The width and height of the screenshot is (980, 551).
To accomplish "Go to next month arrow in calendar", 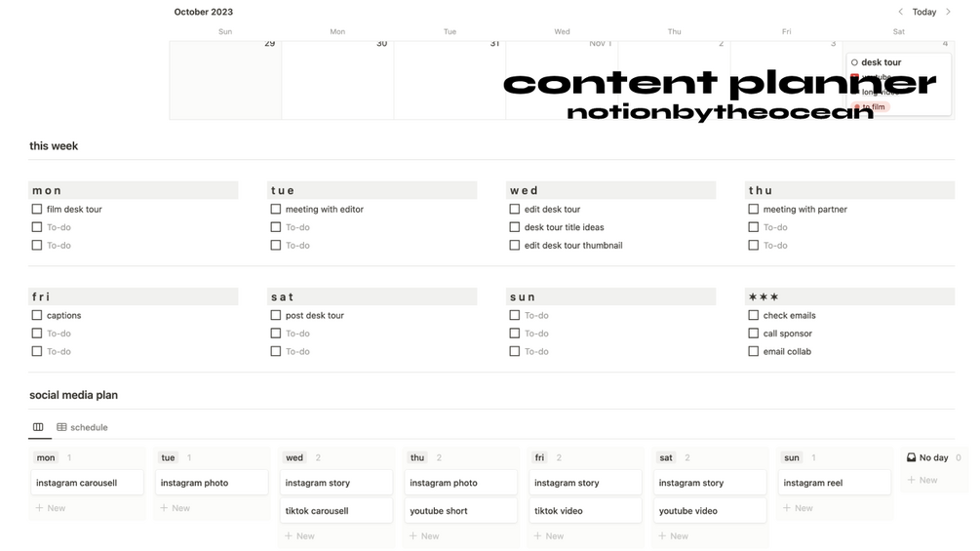I will pos(948,12).
